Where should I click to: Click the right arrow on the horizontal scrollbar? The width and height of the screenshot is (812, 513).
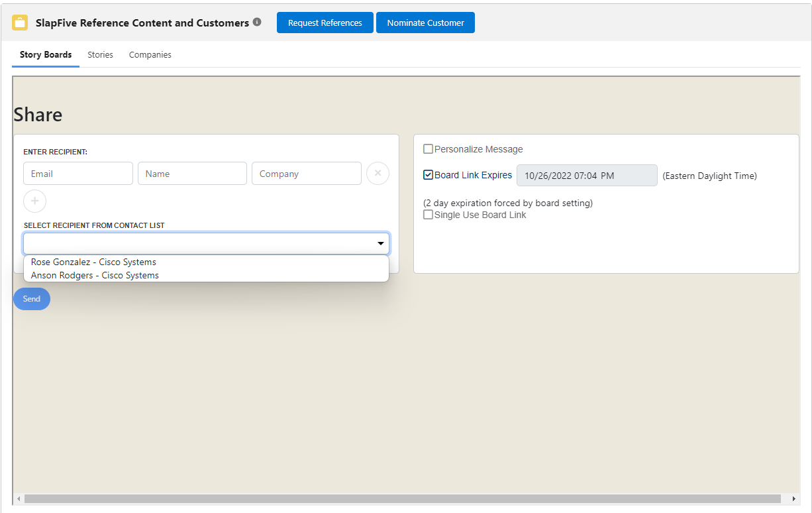click(x=795, y=498)
